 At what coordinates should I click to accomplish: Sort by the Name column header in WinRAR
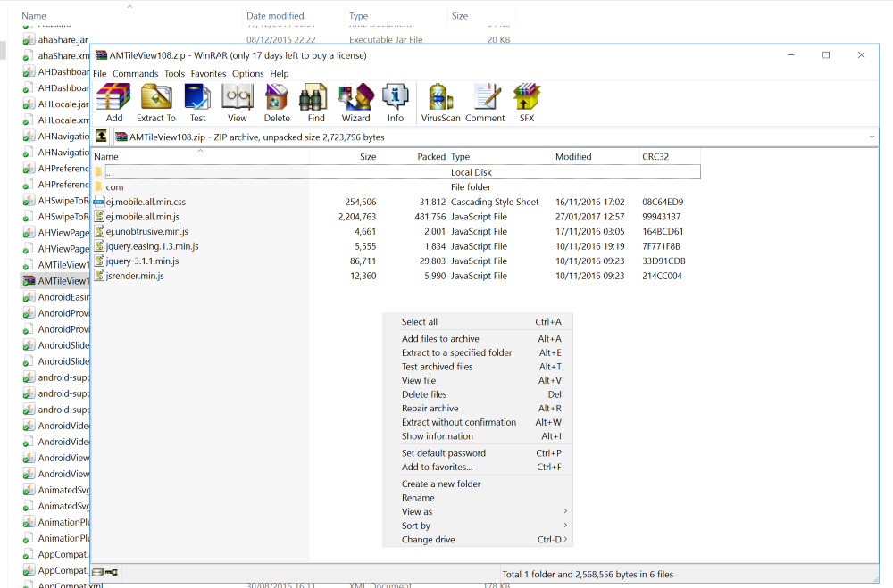(x=200, y=156)
